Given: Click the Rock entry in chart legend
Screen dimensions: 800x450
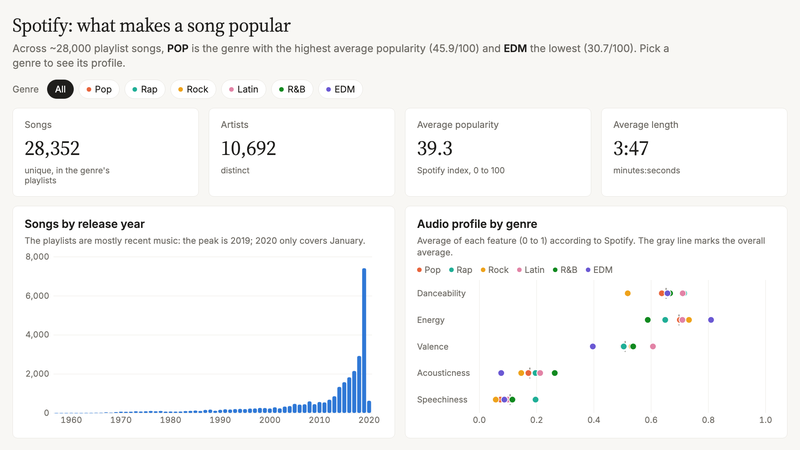Looking at the screenshot, I should click(494, 270).
